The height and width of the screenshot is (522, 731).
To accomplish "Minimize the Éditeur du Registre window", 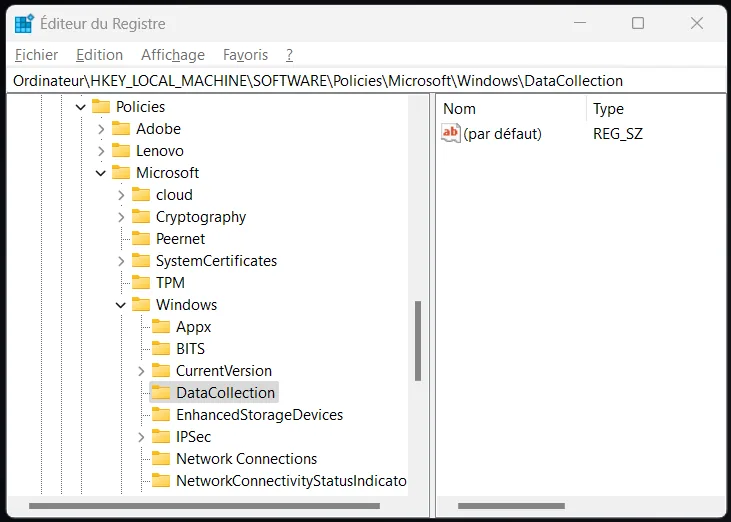I will click(x=580, y=23).
